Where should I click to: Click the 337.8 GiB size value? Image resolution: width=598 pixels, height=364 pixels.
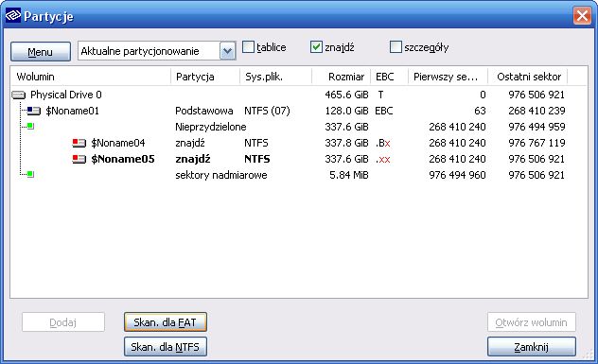(346, 143)
